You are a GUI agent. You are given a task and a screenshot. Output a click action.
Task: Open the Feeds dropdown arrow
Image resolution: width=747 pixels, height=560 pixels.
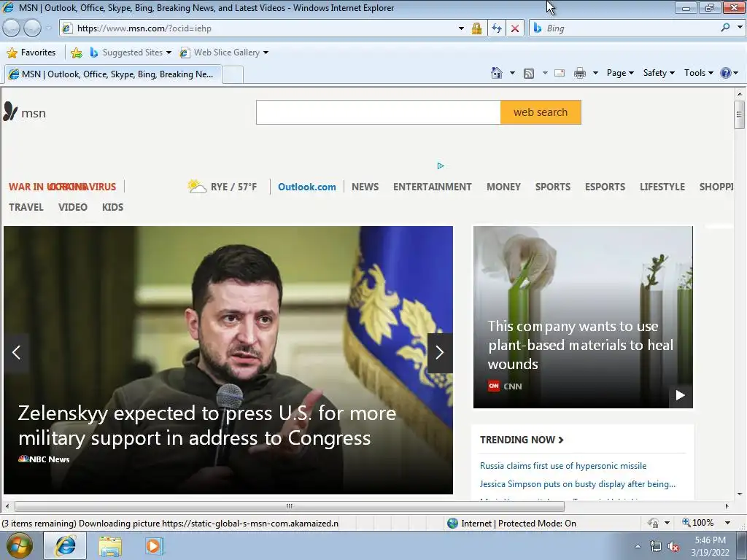pos(544,74)
